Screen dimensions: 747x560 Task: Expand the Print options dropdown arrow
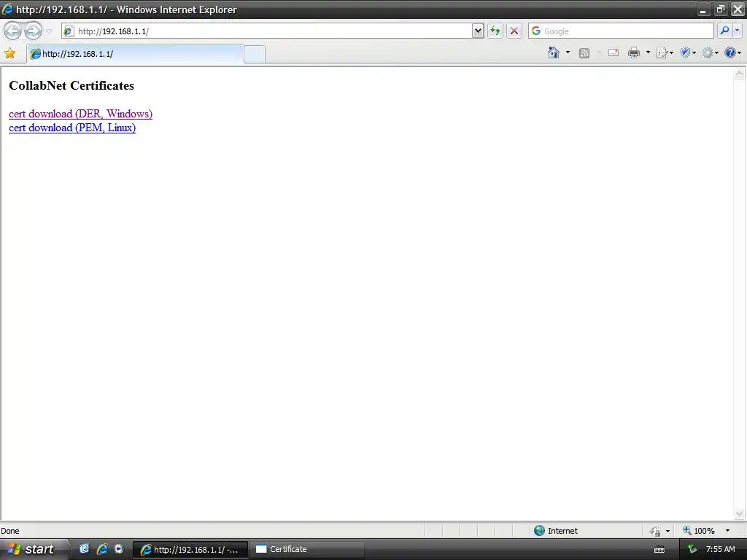pos(648,52)
